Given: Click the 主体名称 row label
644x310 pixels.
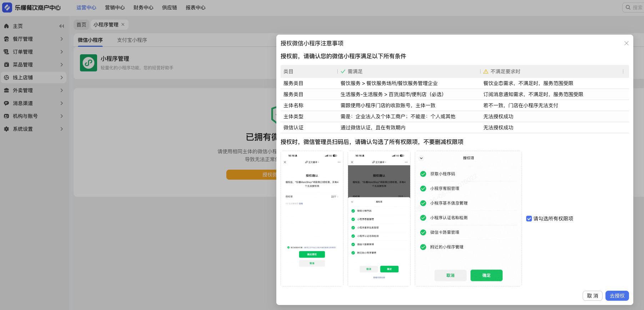Looking at the screenshot, I should tap(293, 105).
